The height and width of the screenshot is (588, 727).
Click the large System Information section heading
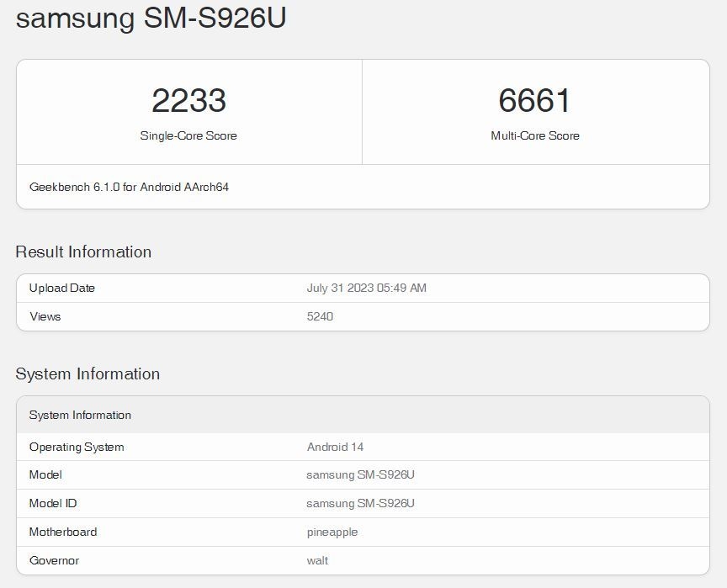point(88,373)
